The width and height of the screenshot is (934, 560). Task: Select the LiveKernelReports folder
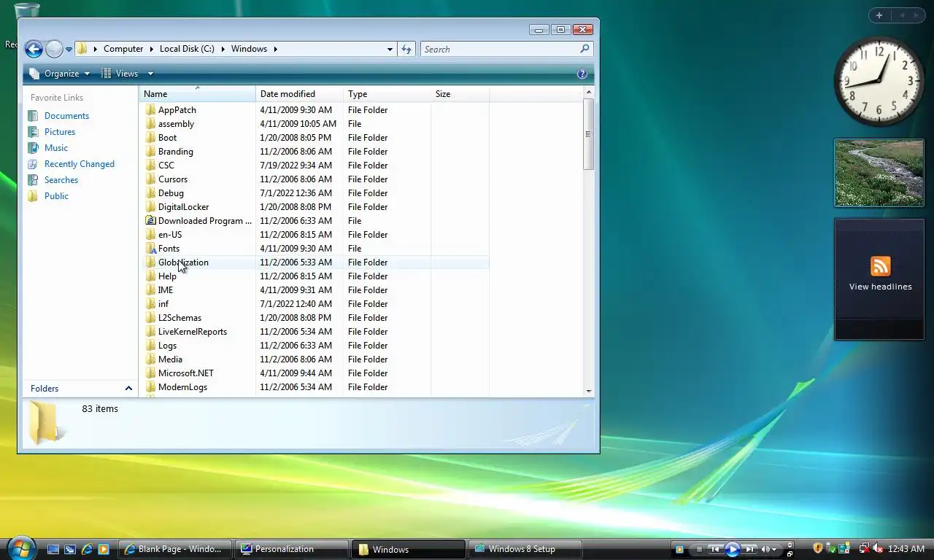pos(193,332)
